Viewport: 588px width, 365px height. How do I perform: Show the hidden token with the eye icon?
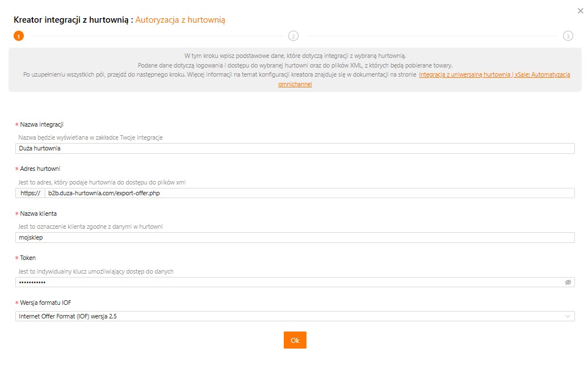pyautogui.click(x=568, y=282)
